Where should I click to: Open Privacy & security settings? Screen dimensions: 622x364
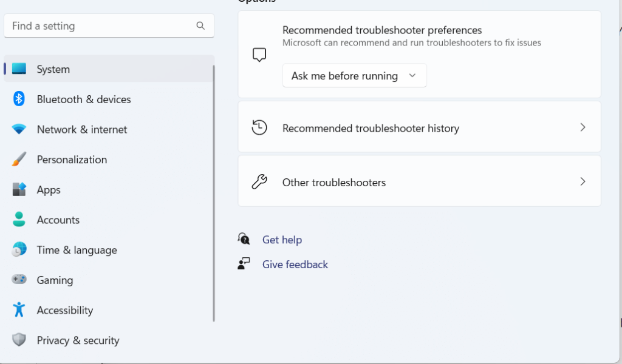point(109,340)
